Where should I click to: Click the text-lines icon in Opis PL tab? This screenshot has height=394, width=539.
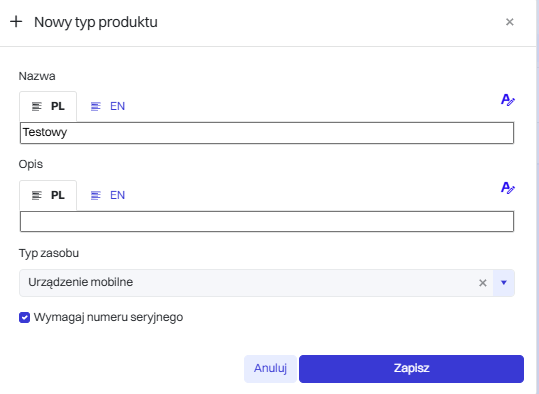point(37,195)
